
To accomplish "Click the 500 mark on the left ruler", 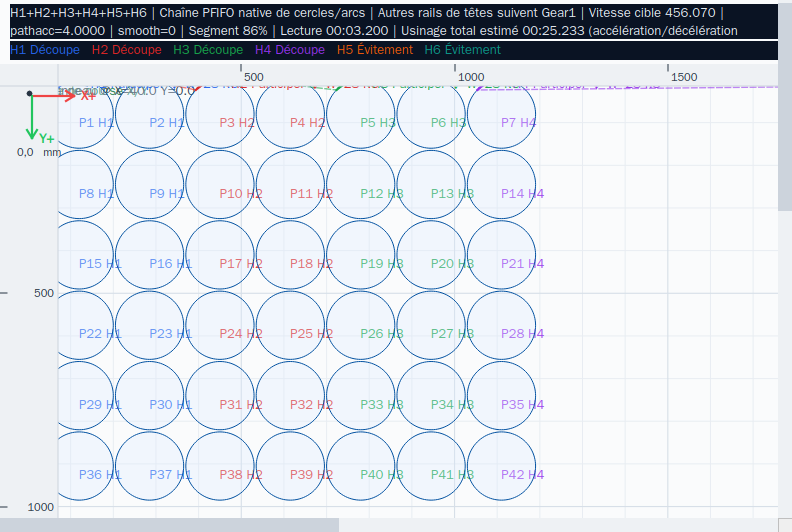I will tap(44, 293).
